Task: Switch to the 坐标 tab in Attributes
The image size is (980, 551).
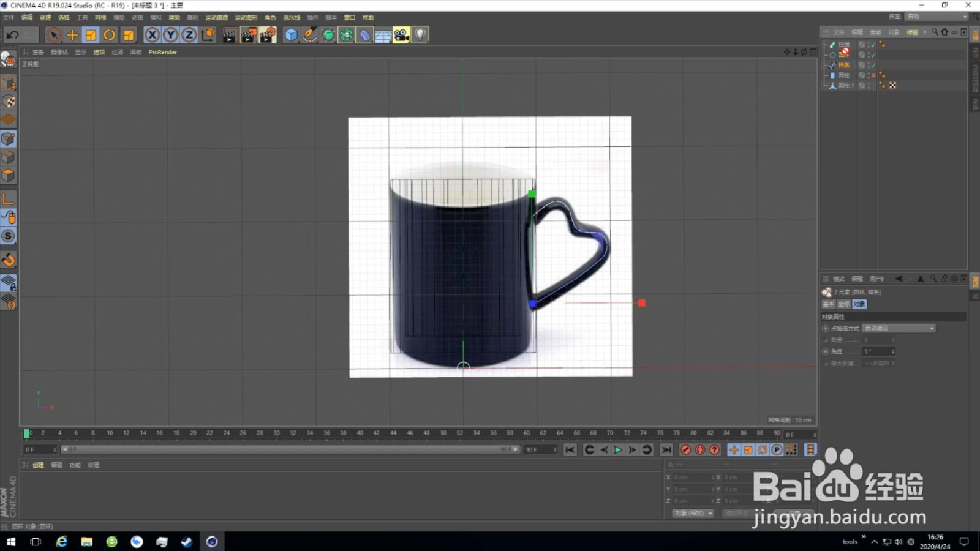Action: pos(843,304)
